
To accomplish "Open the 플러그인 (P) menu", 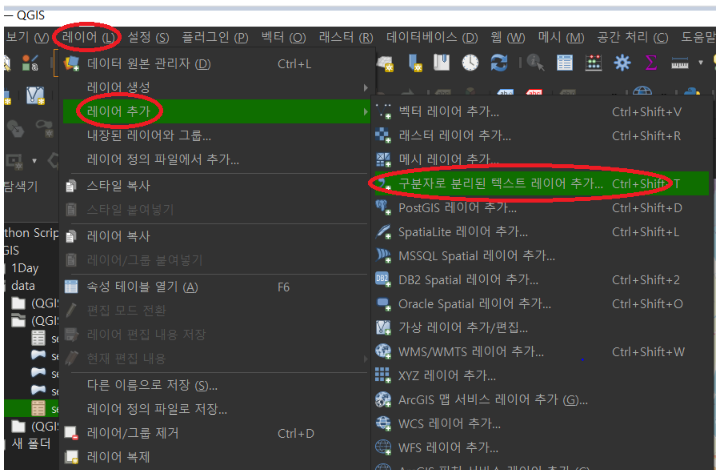I will pyautogui.click(x=215, y=37).
